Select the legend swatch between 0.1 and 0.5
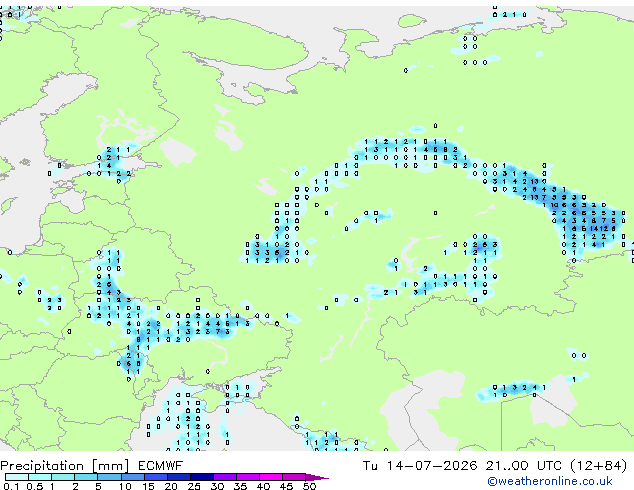 (x=17, y=477)
